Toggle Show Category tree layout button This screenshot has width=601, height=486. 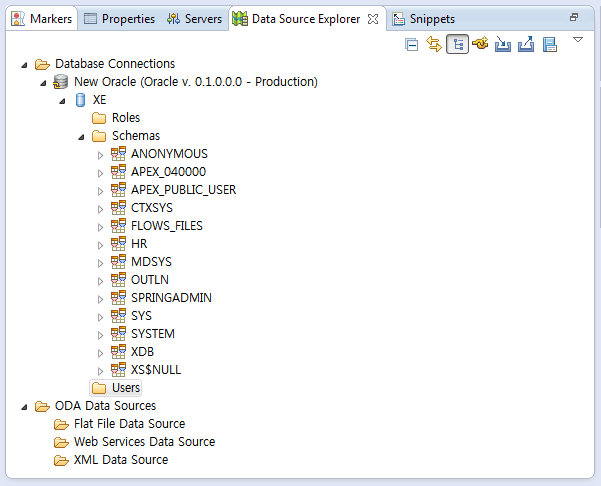(x=457, y=44)
